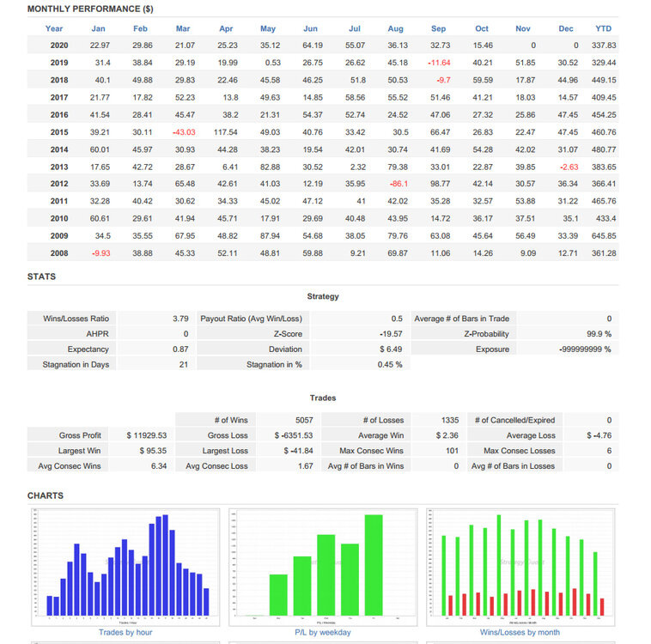Click the Oct column header
This screenshot has height=644, width=651.
(x=482, y=28)
